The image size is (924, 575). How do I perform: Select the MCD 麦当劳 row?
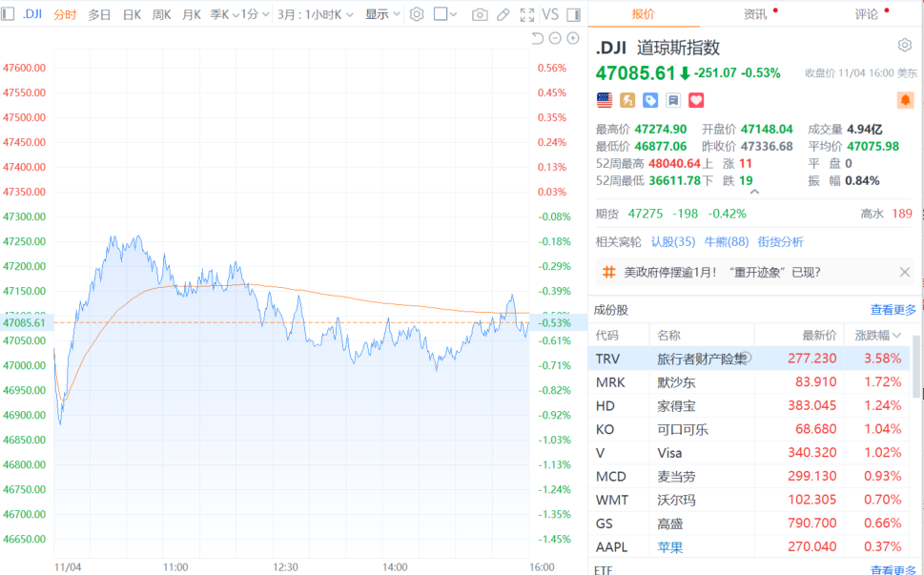coord(749,476)
